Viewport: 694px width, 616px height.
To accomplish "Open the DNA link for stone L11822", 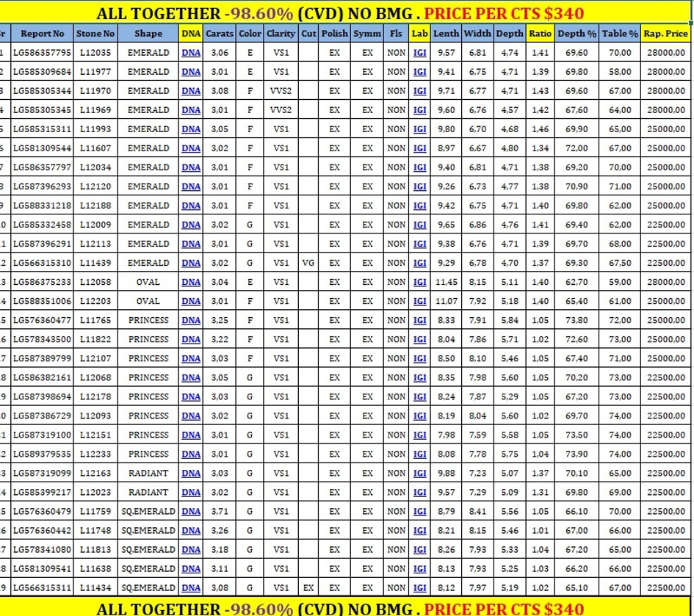I will coord(191,339).
